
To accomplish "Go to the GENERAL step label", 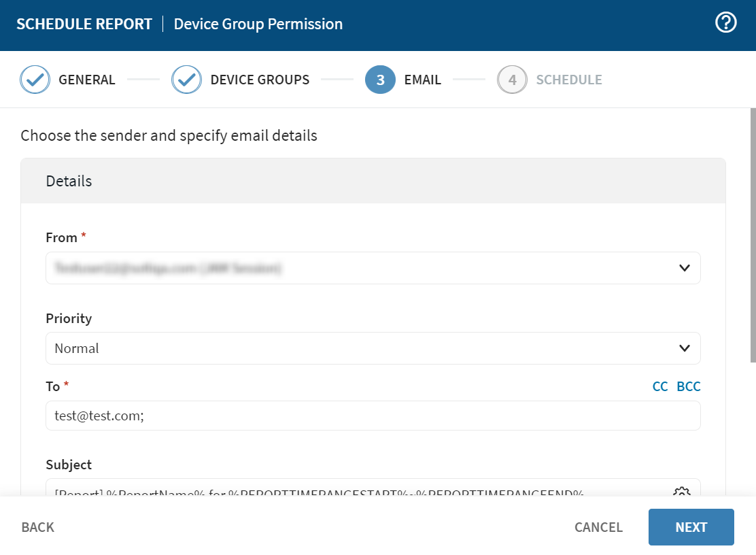I will pyautogui.click(x=87, y=80).
